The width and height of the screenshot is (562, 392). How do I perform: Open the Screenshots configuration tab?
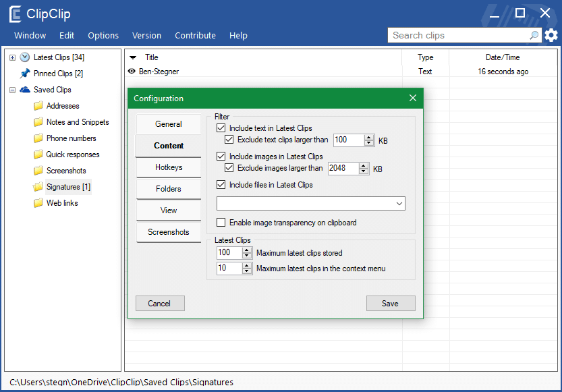click(x=169, y=232)
